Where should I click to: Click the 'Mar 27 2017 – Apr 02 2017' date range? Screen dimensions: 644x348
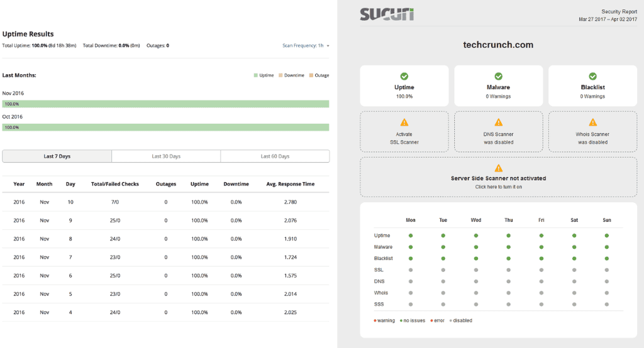click(x=608, y=19)
